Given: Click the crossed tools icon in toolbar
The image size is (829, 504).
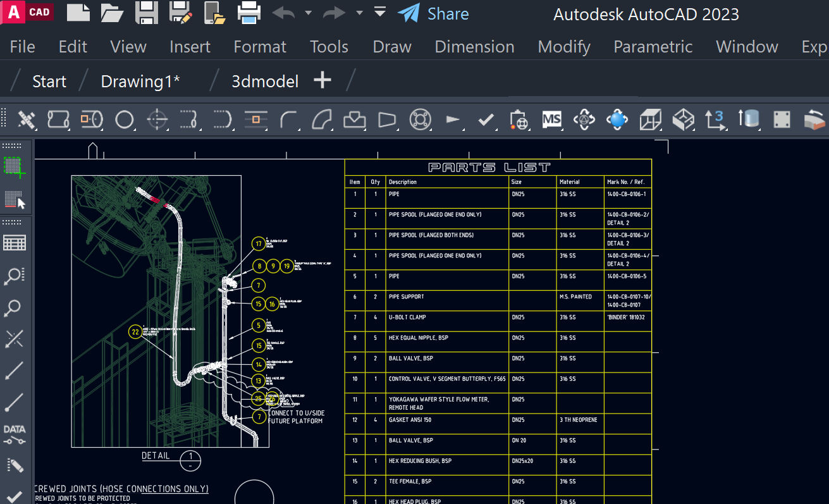Looking at the screenshot, I should point(26,119).
